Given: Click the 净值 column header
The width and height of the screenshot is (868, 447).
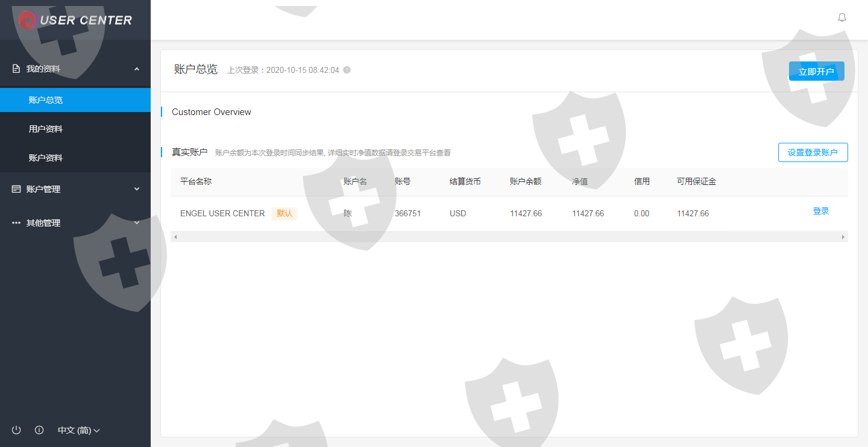Looking at the screenshot, I should click(580, 181).
